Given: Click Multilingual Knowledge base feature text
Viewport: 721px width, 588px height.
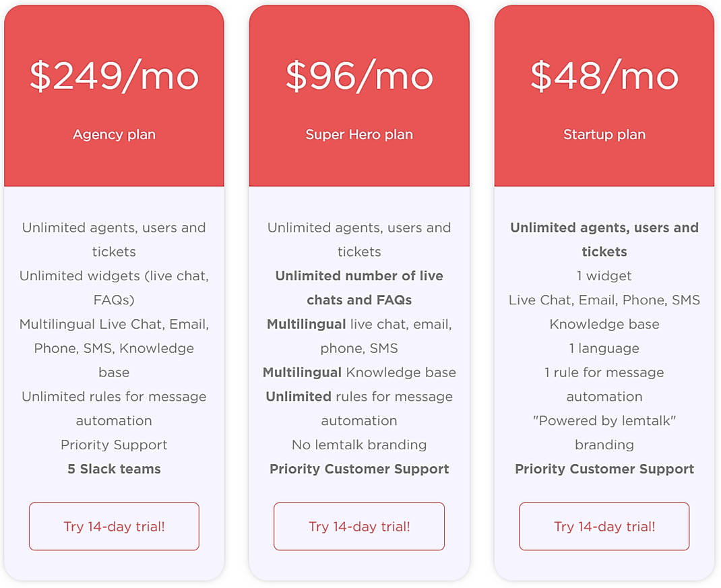Looking at the screenshot, I should click(358, 372).
